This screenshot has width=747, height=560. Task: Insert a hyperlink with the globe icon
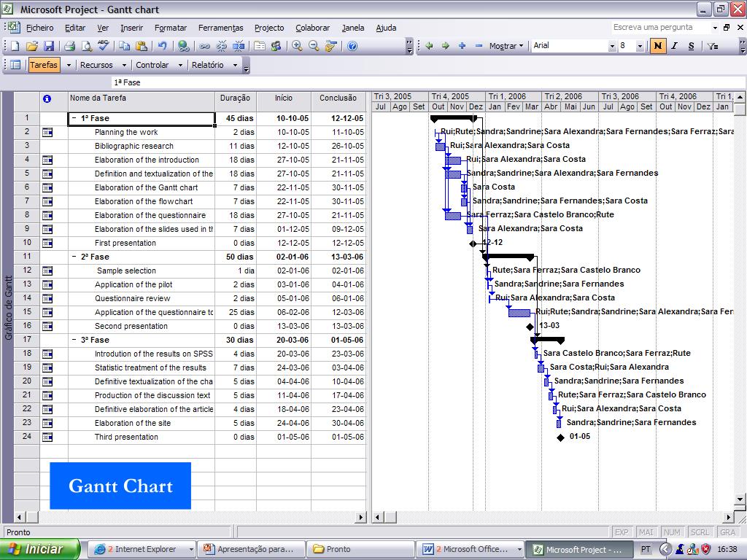183,46
